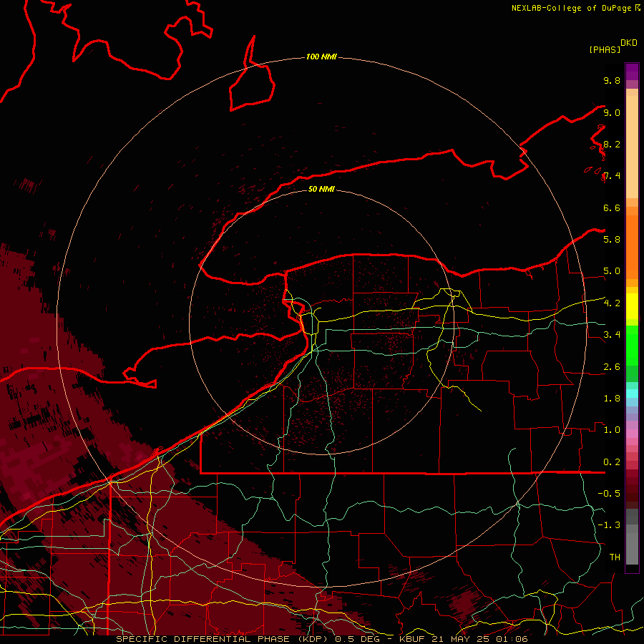
Task: Click the "[PHAS]" legend header
Action: point(605,49)
